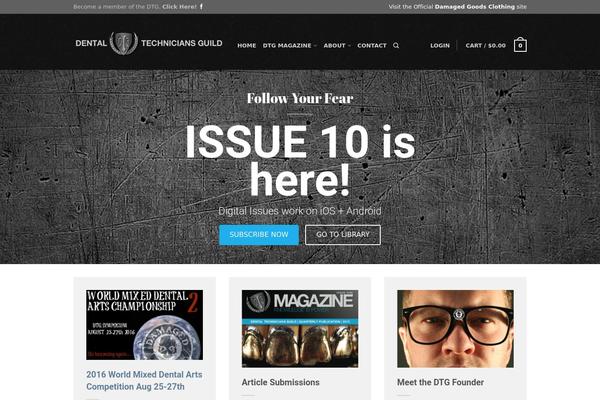This screenshot has width=600, height=400.
Task: Open the Login link
Action: click(440, 46)
